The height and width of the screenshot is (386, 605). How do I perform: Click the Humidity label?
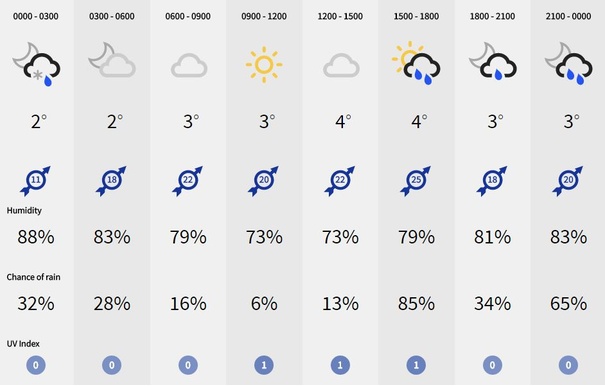pos(24,210)
